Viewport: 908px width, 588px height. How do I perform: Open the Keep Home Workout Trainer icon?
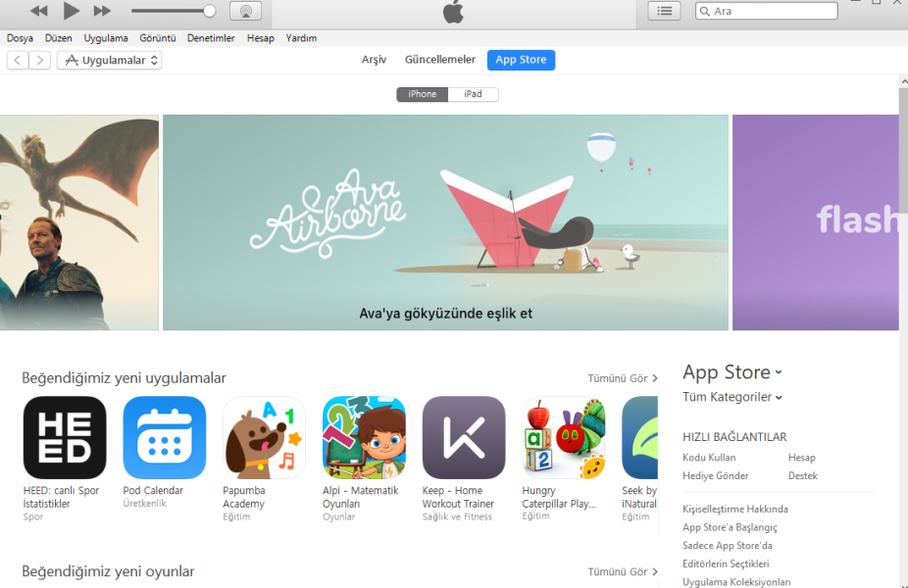(464, 437)
